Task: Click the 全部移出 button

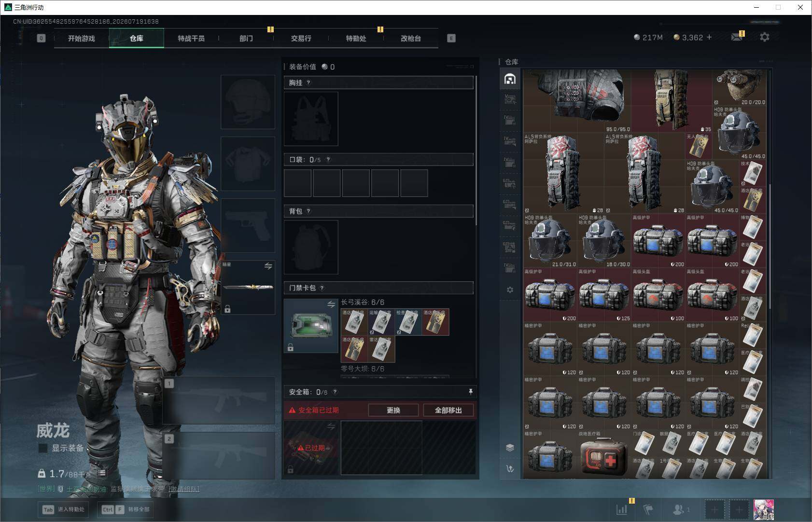Action: (448, 410)
